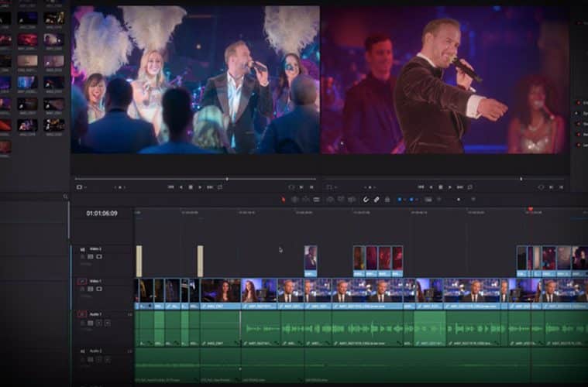
Task: Select the red arrow selection tool
Action: [284, 200]
